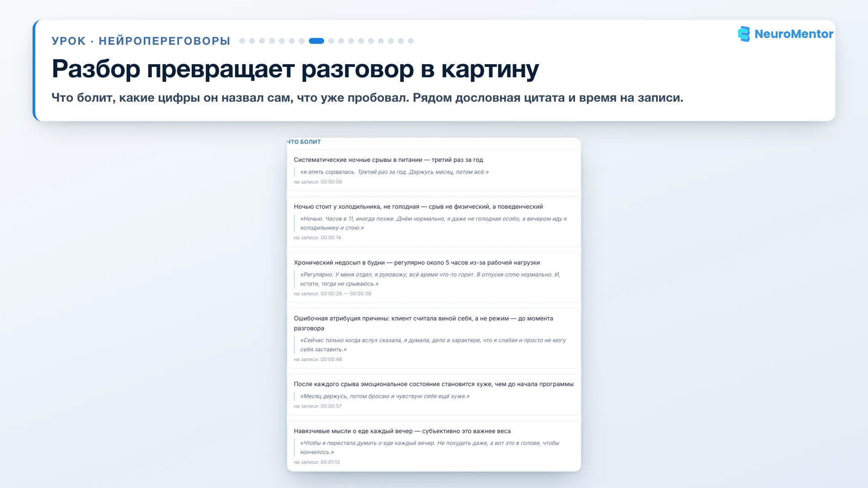Click quote starting '«Регулярно. У меня отдел, я руковожу'

(430, 279)
